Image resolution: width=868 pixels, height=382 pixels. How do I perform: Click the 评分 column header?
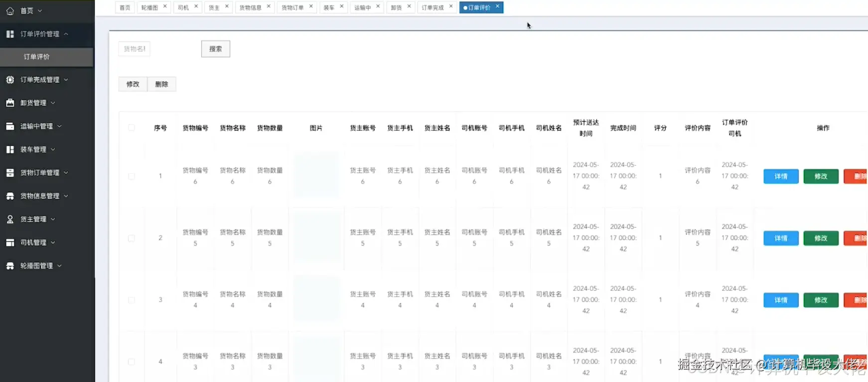(x=660, y=128)
